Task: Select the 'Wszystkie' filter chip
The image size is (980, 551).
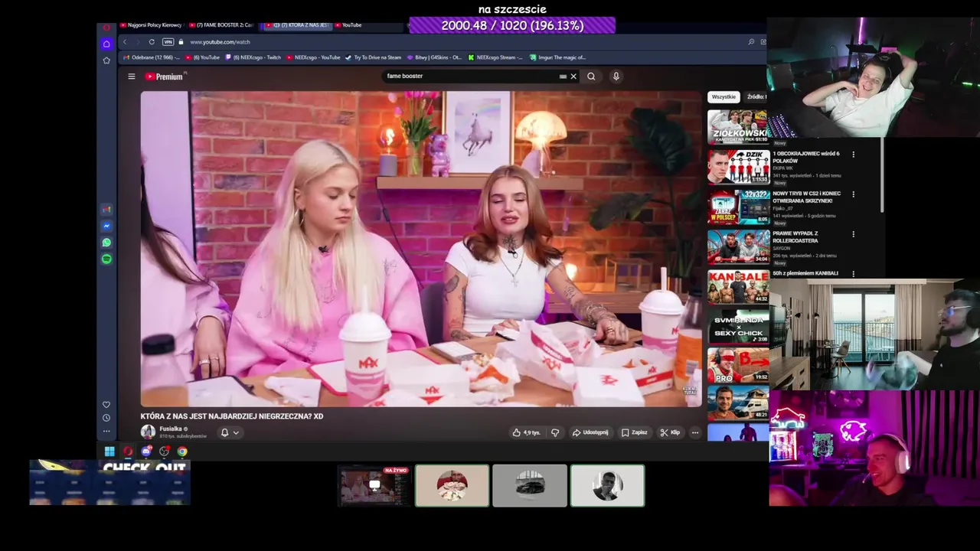Action: pos(724,97)
